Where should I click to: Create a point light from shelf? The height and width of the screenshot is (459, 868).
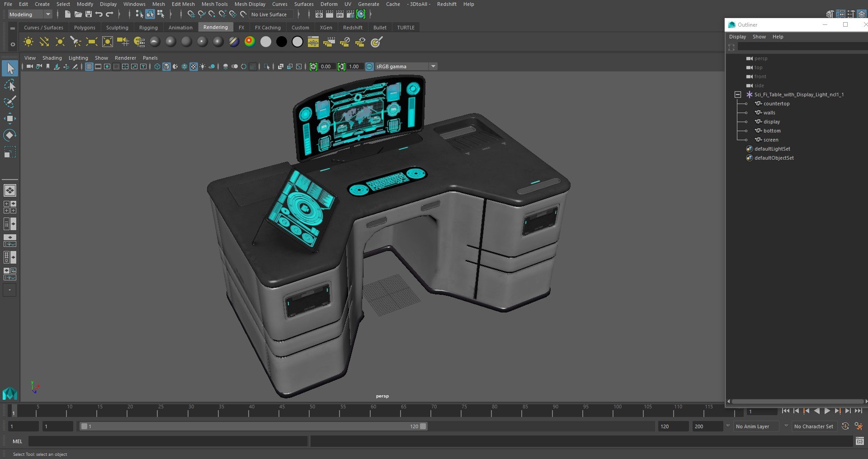tap(60, 42)
